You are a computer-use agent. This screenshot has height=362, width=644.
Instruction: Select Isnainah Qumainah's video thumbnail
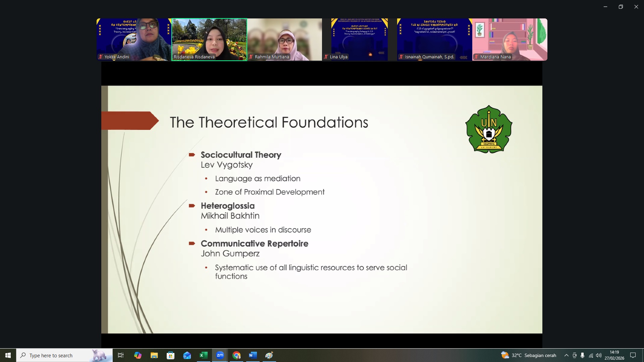coord(435,40)
